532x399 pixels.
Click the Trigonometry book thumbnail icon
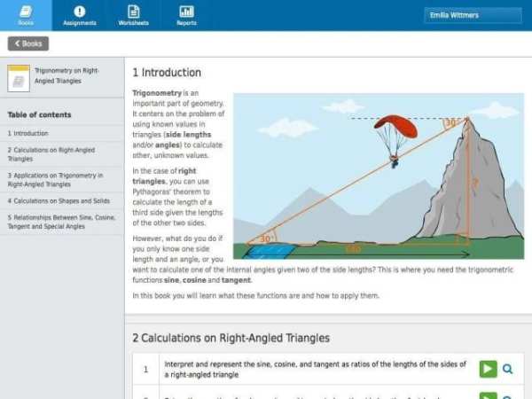[19, 78]
